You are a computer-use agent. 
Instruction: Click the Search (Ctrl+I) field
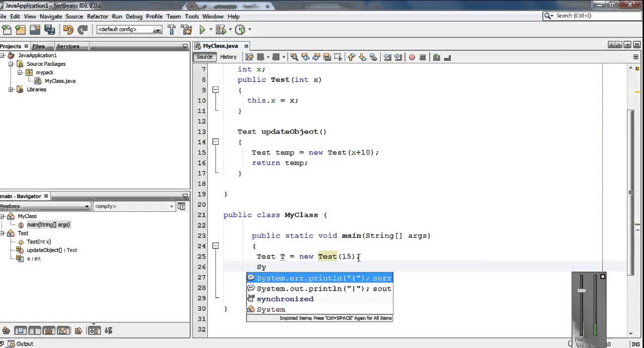(592, 16)
